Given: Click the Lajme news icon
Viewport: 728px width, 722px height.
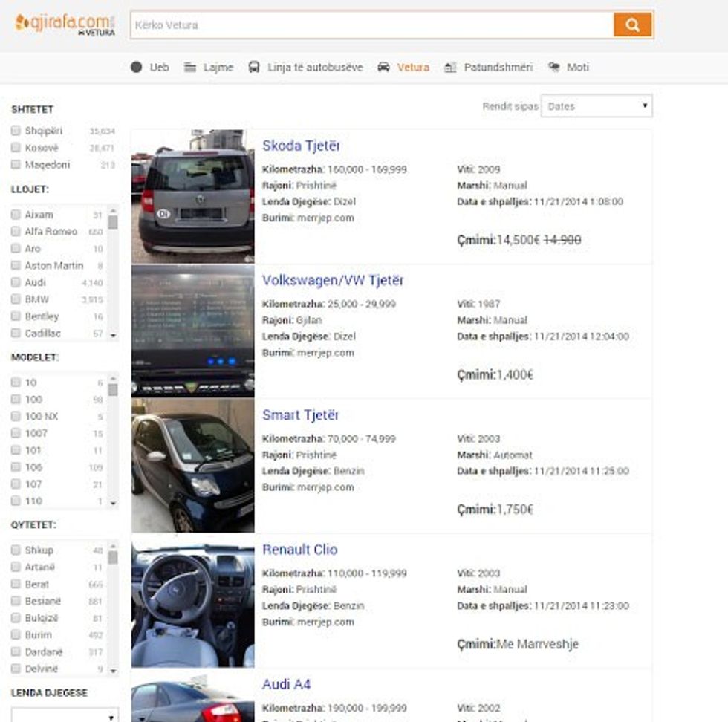Looking at the screenshot, I should pos(190,68).
